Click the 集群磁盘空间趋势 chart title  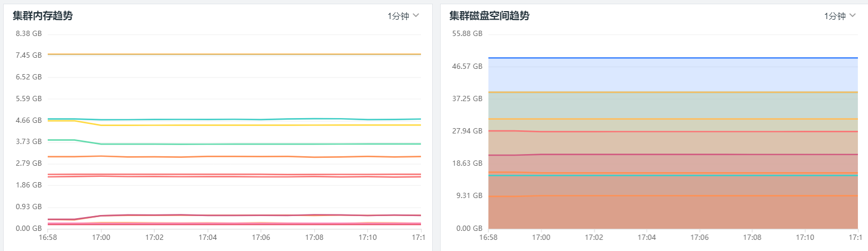(x=489, y=16)
